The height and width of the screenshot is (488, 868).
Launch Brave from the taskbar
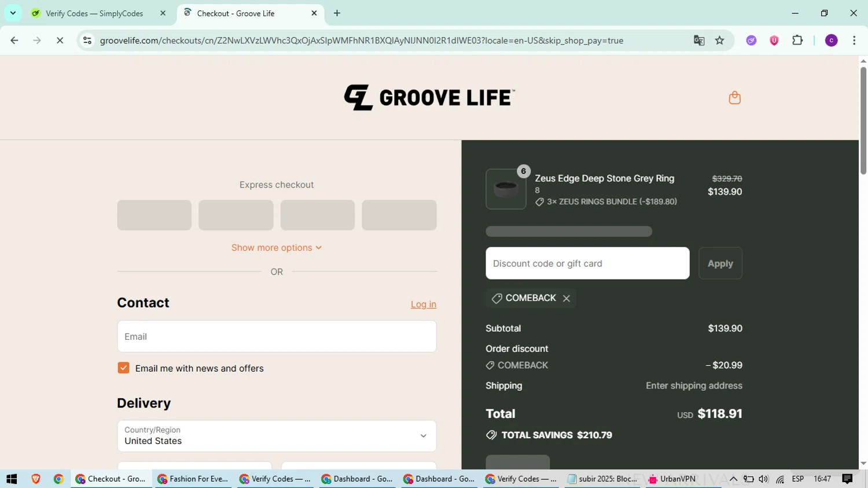click(x=36, y=479)
